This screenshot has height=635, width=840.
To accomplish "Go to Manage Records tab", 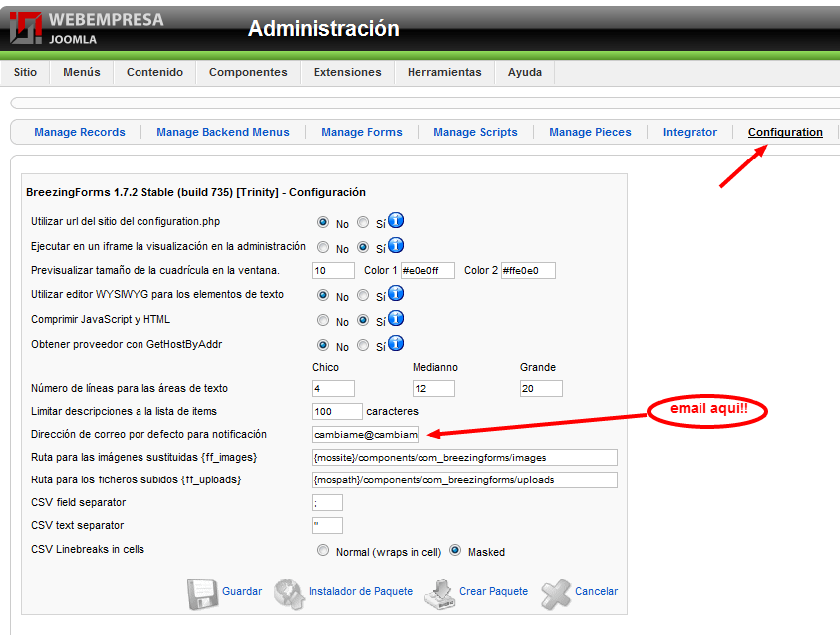I will tap(80, 132).
